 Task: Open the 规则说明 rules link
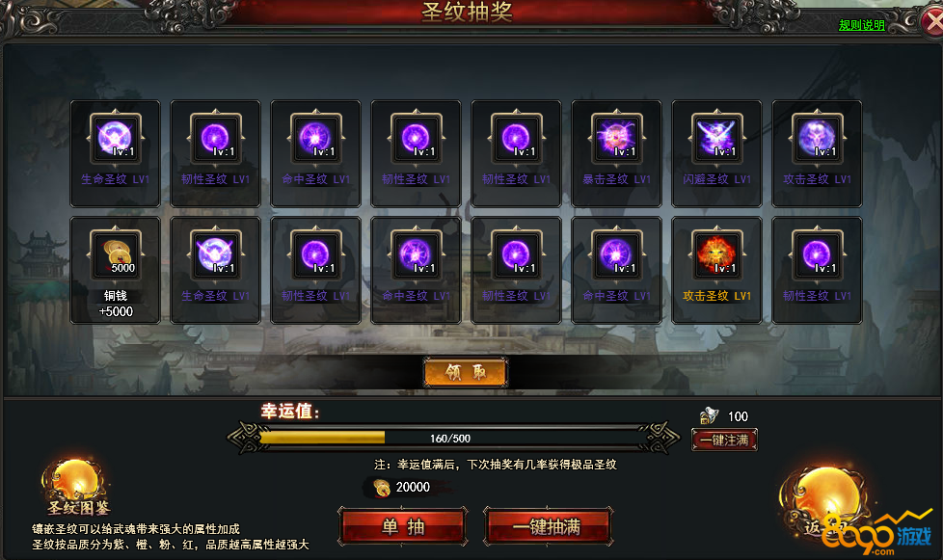tap(862, 25)
